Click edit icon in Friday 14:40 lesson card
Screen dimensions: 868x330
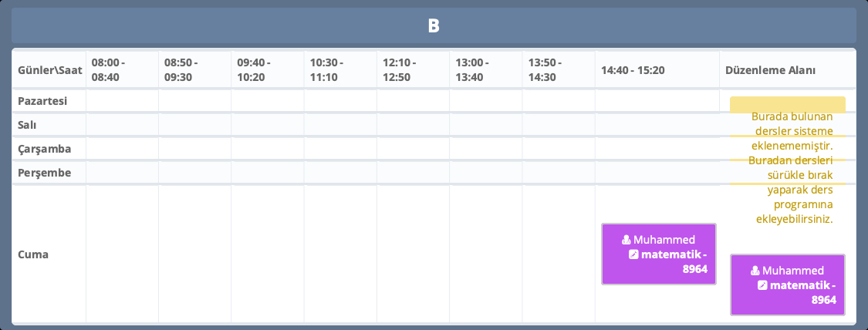click(x=633, y=254)
